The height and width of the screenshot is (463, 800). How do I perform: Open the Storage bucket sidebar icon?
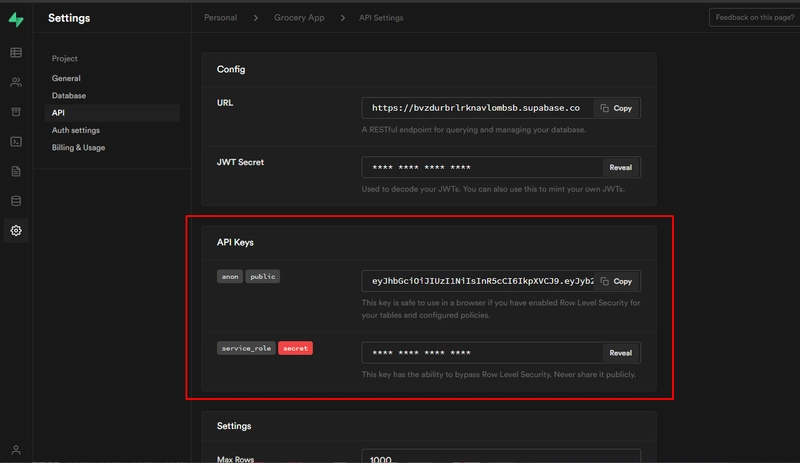(16, 112)
